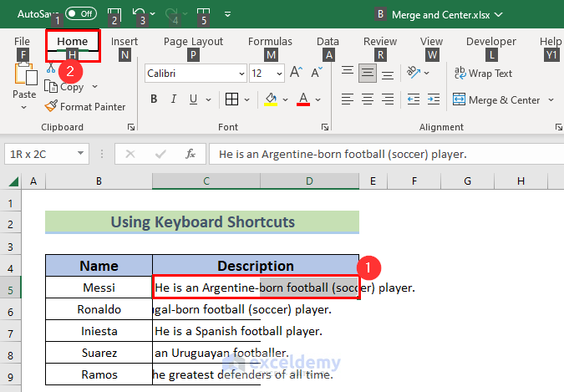Click the Undo icon
This screenshot has width=564, height=392.
139,13
